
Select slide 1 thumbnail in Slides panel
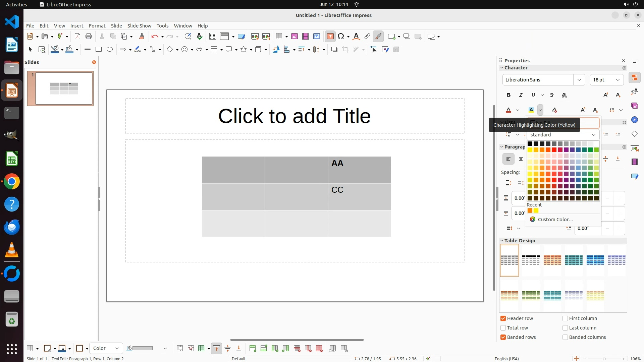[64, 88]
